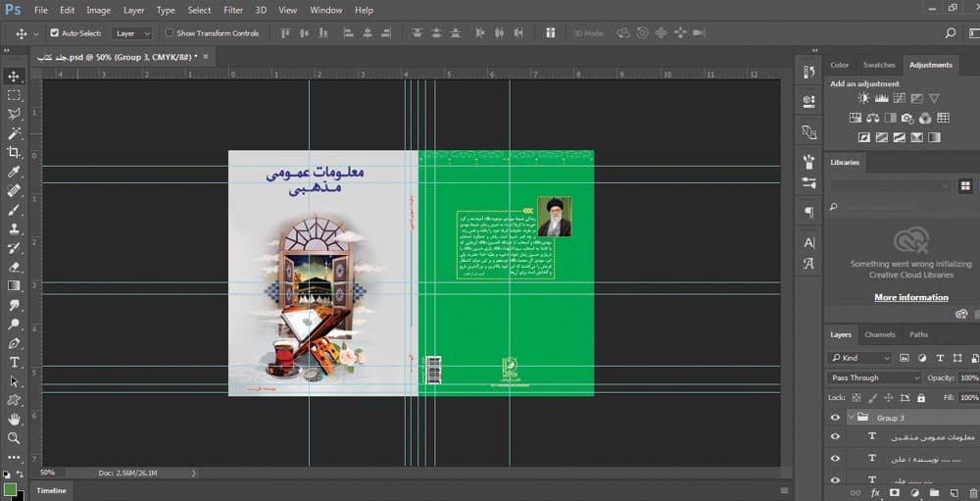Image resolution: width=980 pixels, height=501 pixels.
Task: Open the layer filter Kind dropdown
Action: pyautogui.click(x=859, y=358)
